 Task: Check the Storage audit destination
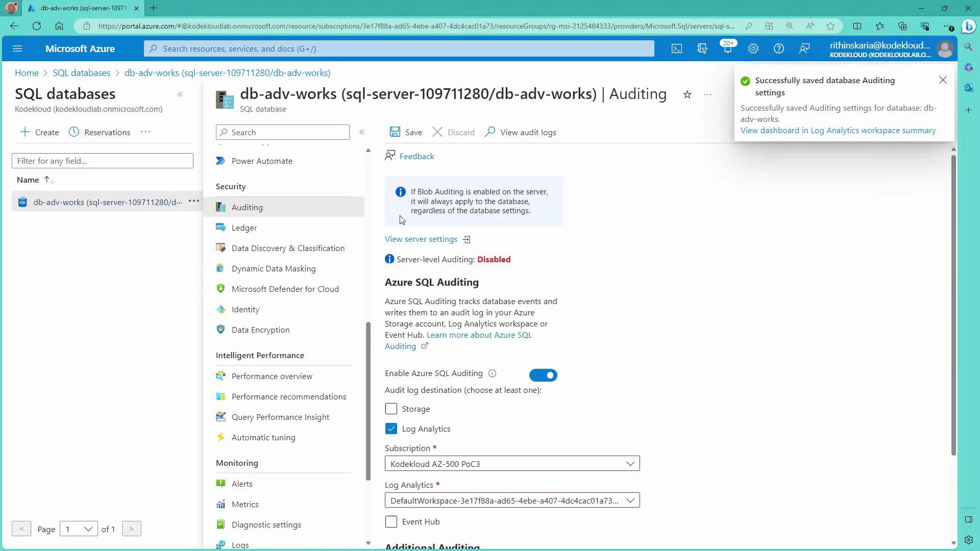391,408
